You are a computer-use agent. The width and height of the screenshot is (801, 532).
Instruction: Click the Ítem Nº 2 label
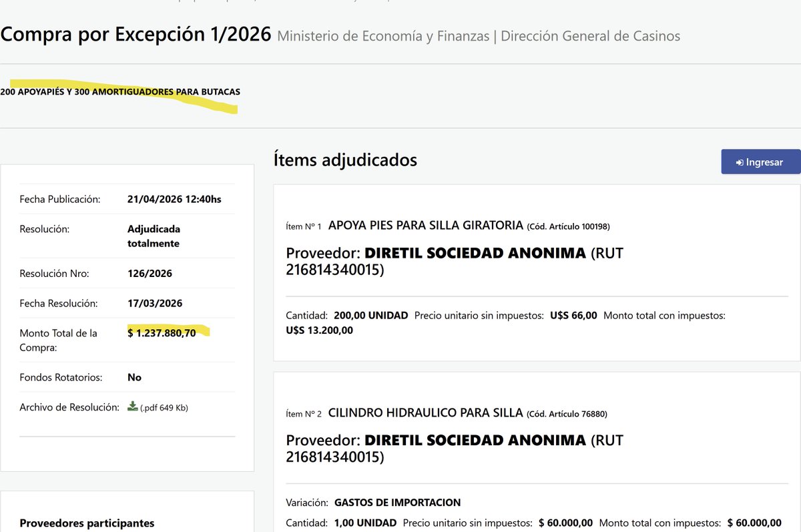(x=304, y=414)
